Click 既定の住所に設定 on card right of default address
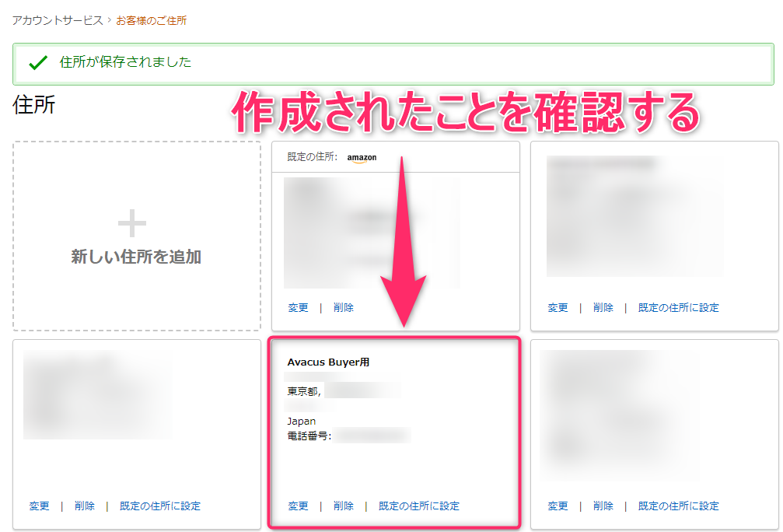 678,307
